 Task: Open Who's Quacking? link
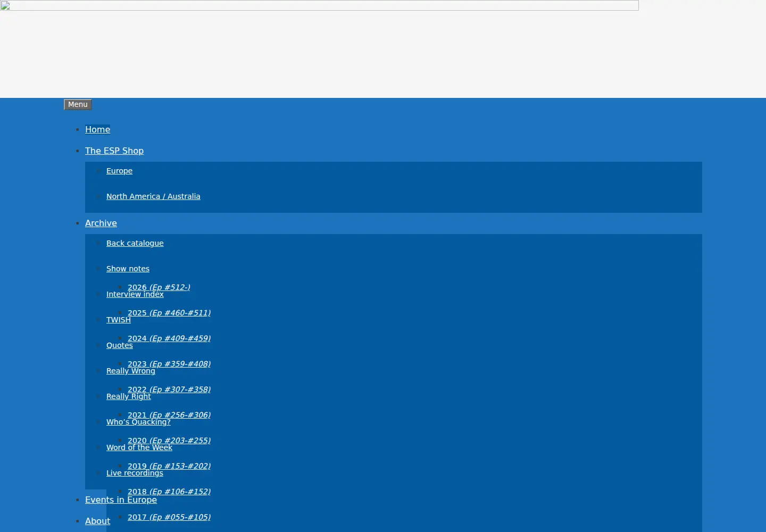coord(138,422)
